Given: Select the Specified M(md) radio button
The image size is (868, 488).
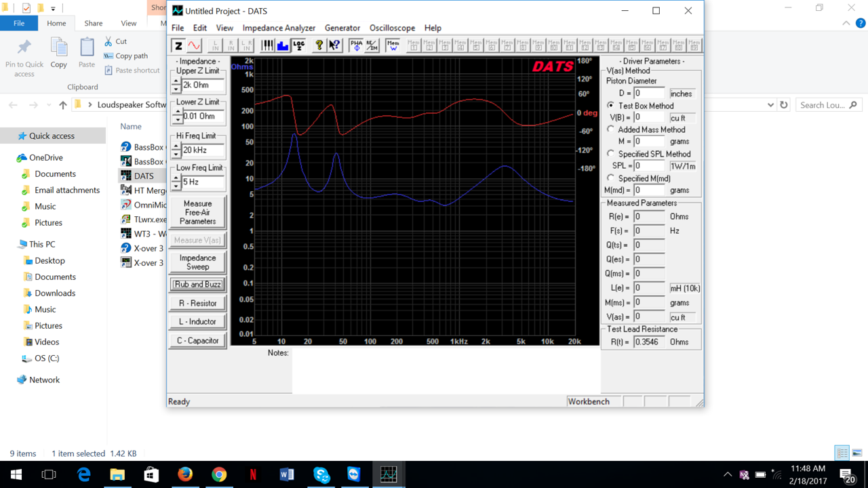Looking at the screenshot, I should 611,178.
